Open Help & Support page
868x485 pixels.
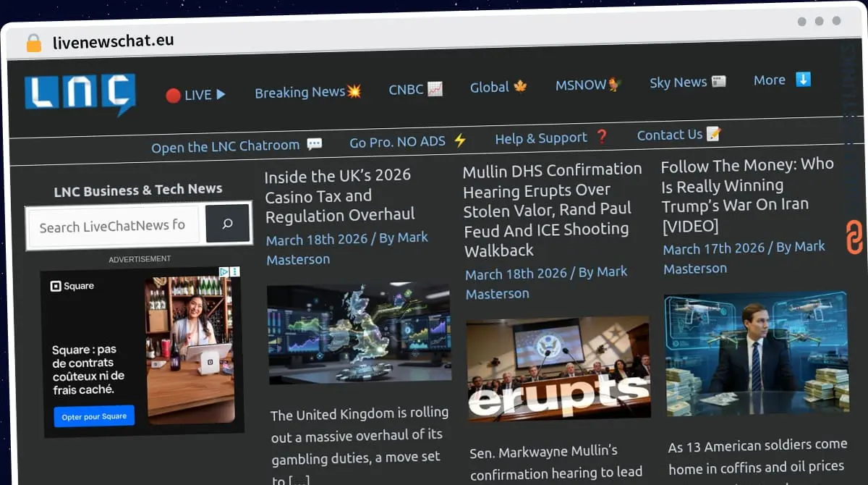(x=551, y=138)
